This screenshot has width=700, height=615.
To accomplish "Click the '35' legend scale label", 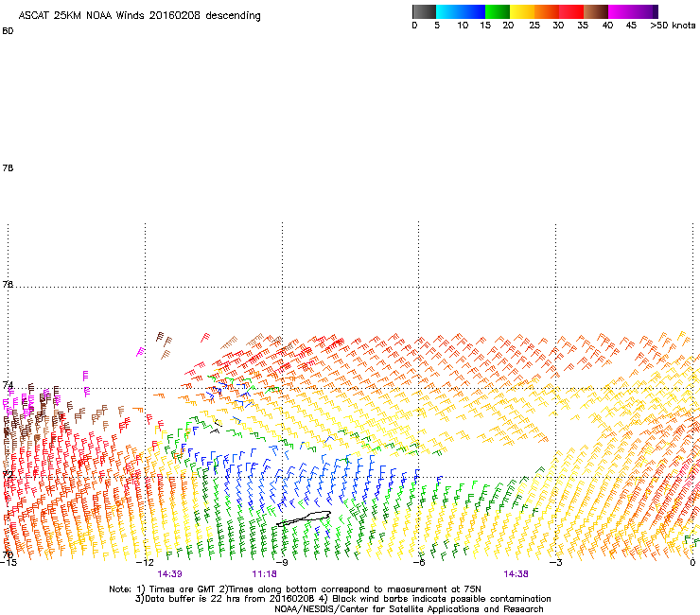I will (583, 26).
